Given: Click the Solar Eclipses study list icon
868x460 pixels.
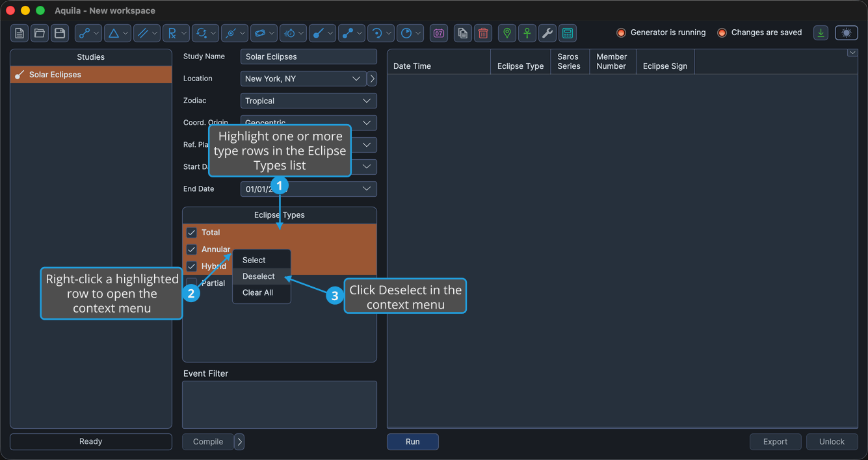Looking at the screenshot, I should (20, 75).
